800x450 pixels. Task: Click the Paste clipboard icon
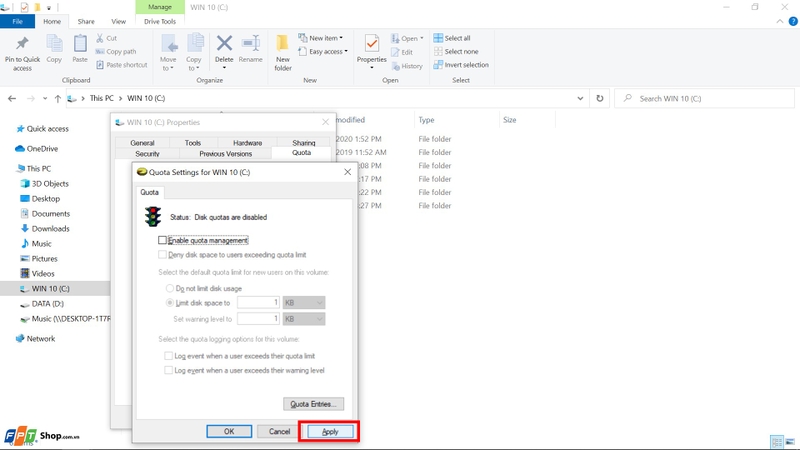point(80,44)
